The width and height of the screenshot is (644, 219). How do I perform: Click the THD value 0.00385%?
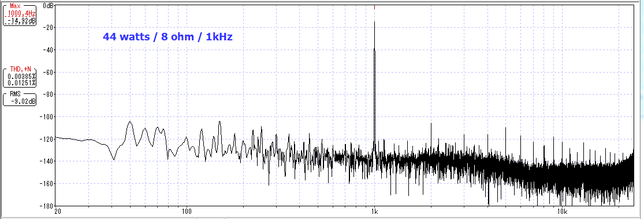[21, 76]
